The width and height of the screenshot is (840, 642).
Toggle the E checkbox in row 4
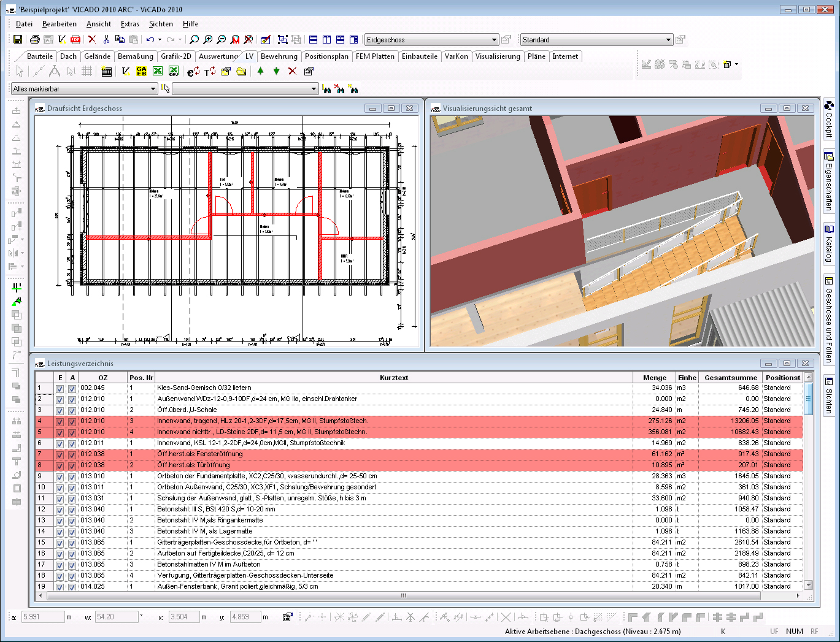60,422
